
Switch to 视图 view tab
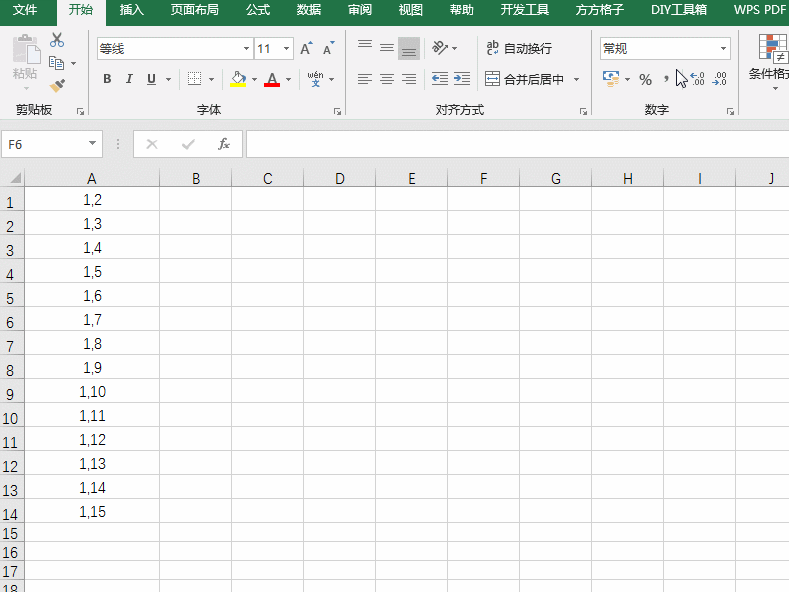tap(411, 10)
